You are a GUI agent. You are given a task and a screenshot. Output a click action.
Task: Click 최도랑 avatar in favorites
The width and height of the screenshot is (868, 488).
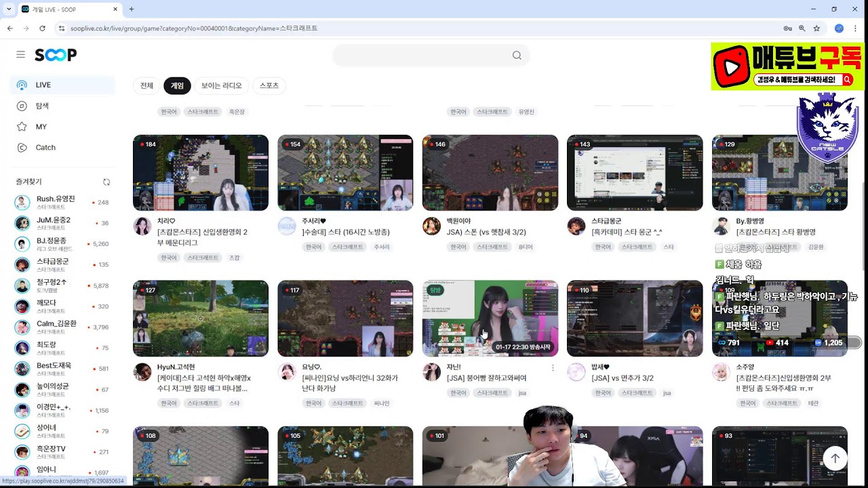tap(22, 348)
